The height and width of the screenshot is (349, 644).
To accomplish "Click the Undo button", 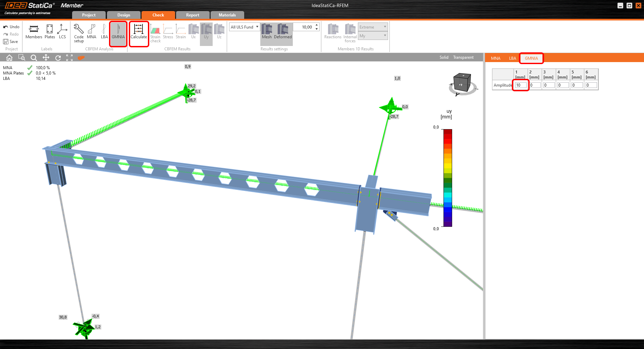I will (x=11, y=27).
